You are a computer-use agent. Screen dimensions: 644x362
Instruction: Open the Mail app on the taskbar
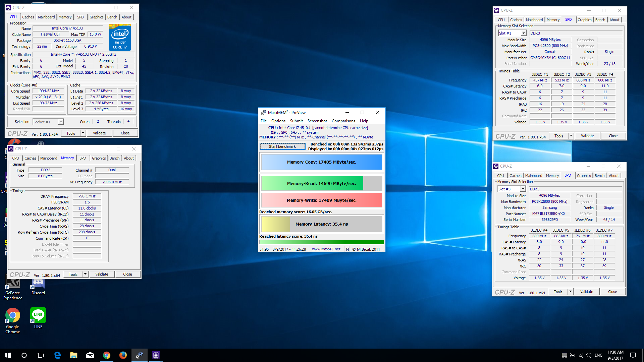point(90,355)
